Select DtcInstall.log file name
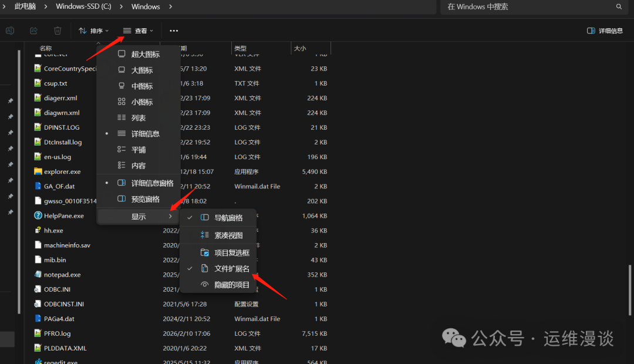This screenshot has width=634, height=364. click(x=63, y=142)
